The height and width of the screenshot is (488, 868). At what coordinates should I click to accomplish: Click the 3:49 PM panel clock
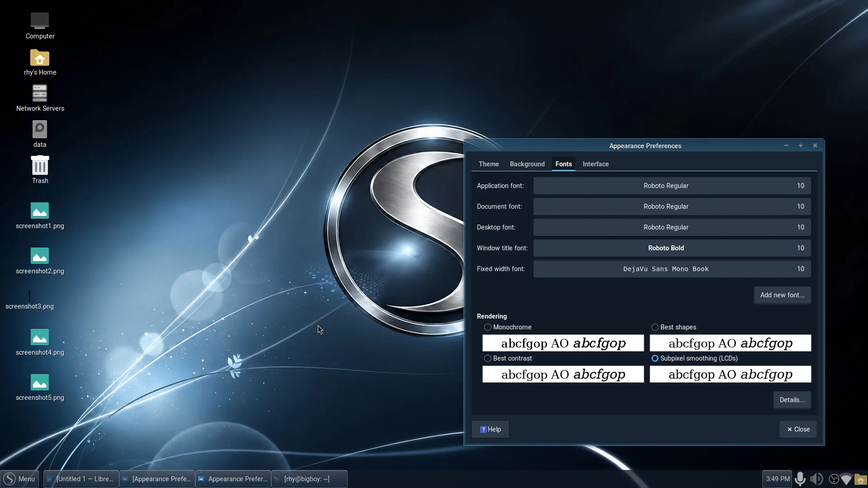pos(778,479)
